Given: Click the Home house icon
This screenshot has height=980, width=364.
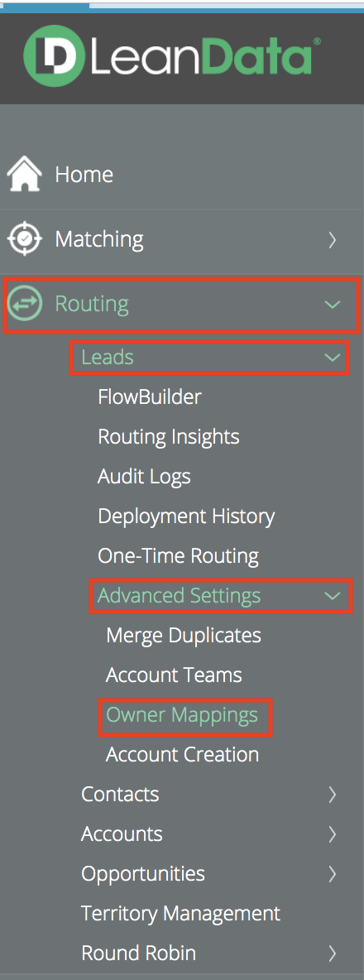Looking at the screenshot, I should 24,174.
